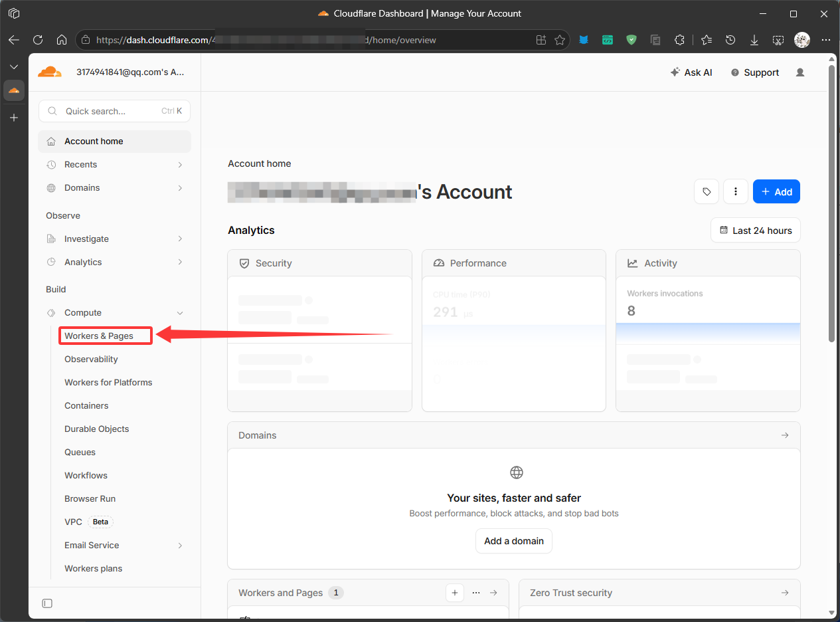Click the Compute icon

51,313
